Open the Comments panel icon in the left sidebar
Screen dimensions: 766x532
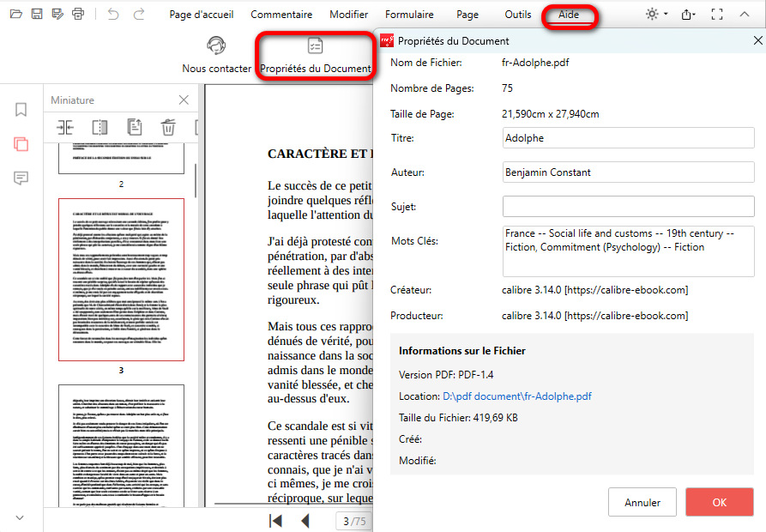(21, 178)
